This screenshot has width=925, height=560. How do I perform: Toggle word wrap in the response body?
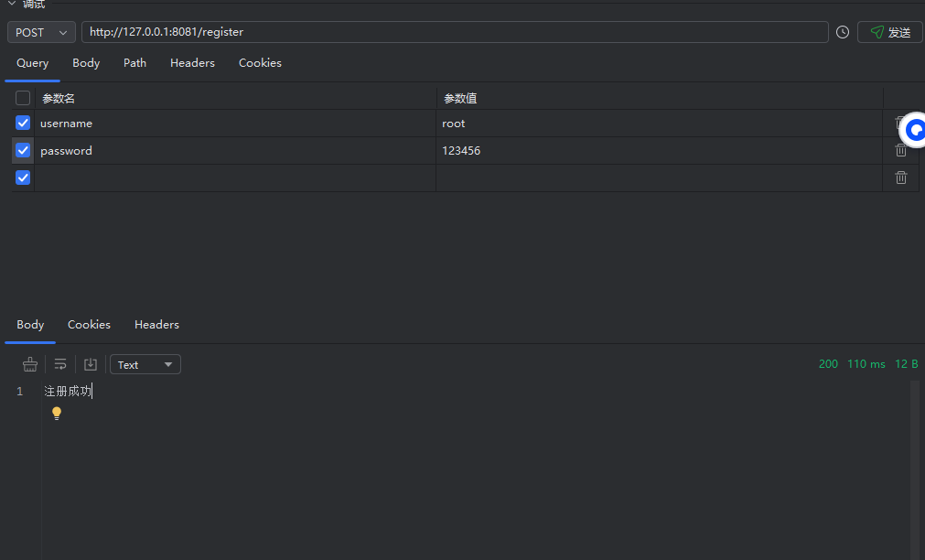pyautogui.click(x=60, y=364)
